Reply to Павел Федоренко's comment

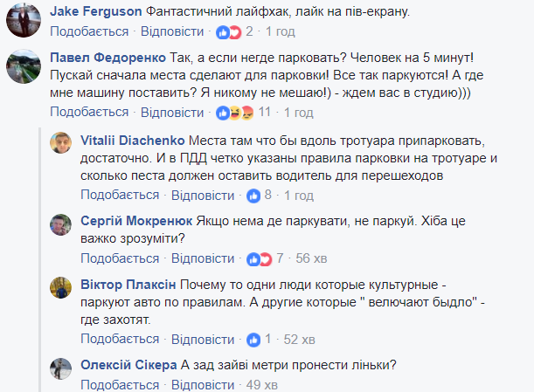tap(174, 112)
